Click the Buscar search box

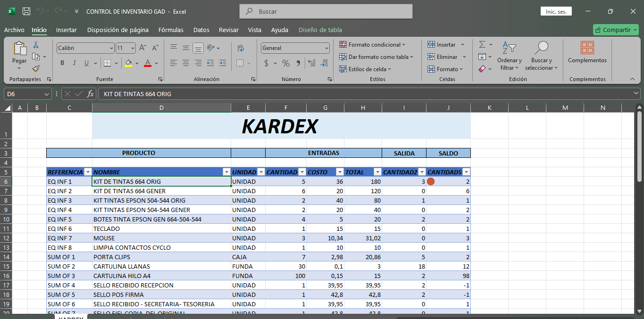point(326,11)
